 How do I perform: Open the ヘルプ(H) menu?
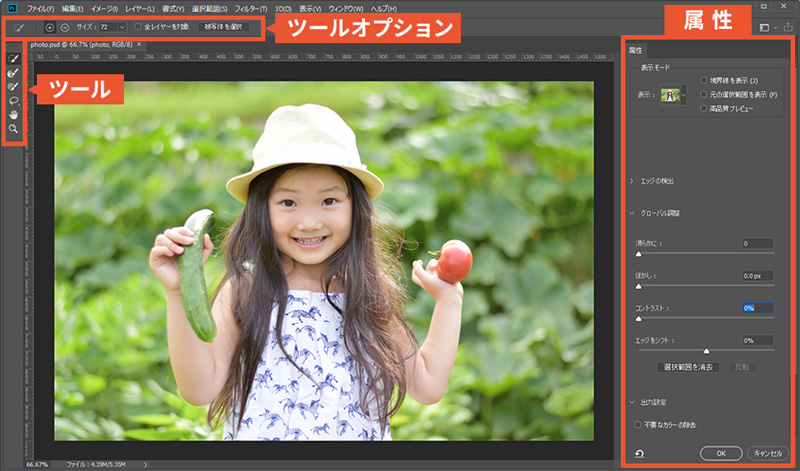pos(383,9)
